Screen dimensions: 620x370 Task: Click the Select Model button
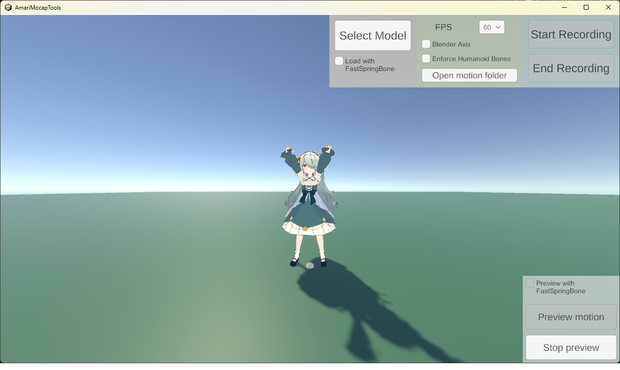point(372,36)
